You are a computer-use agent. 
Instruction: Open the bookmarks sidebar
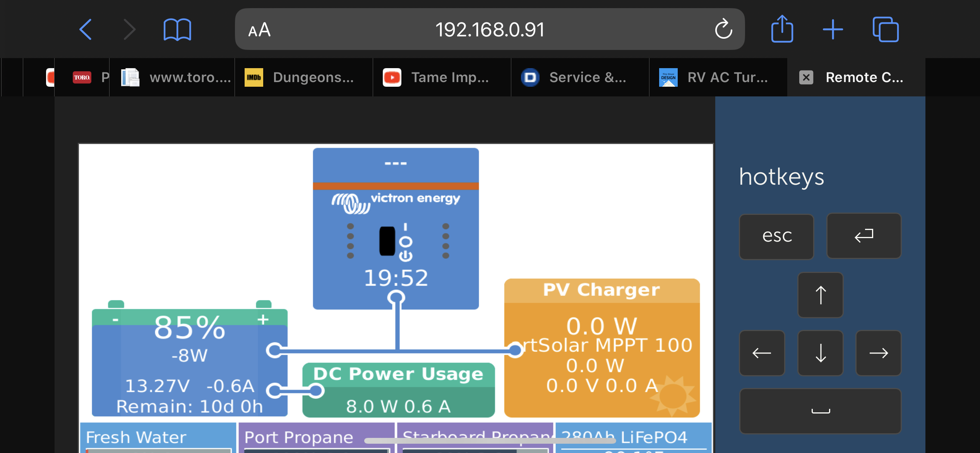[176, 29]
